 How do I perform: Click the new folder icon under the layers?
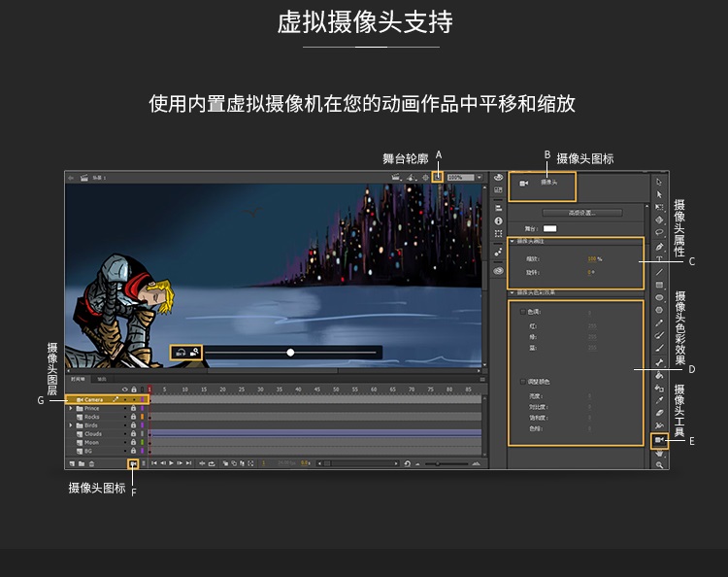[82, 463]
